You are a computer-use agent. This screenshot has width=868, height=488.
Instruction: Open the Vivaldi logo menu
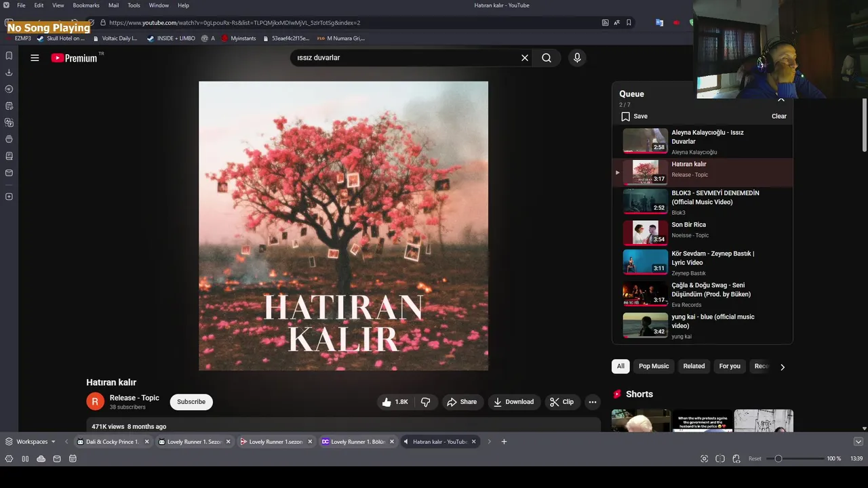(6, 5)
